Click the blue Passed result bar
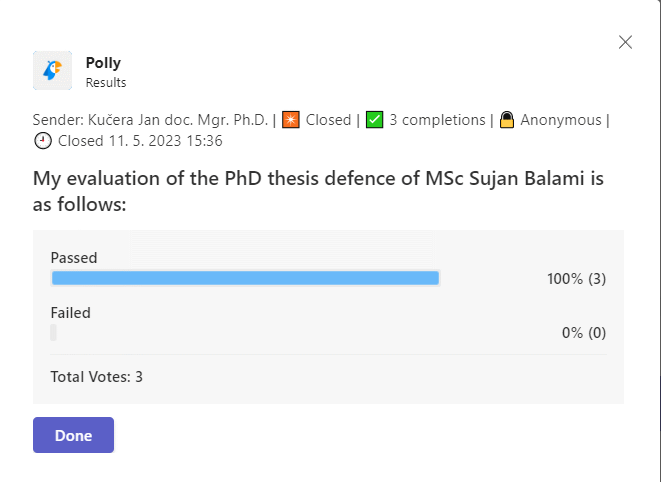The width and height of the screenshot is (661, 482). click(x=245, y=278)
